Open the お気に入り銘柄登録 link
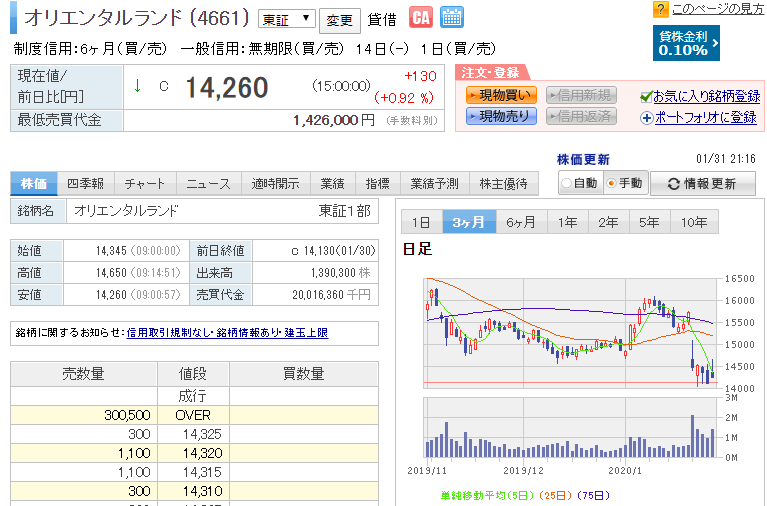The height and width of the screenshot is (506, 767). click(706, 97)
